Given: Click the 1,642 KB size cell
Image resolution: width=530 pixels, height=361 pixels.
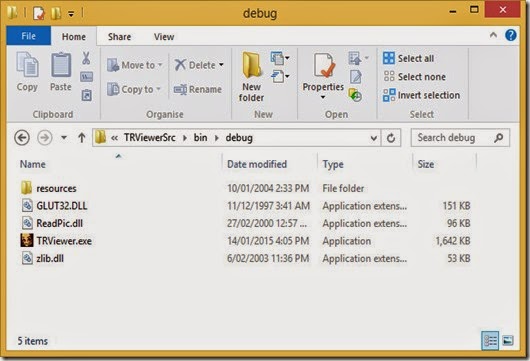Looking at the screenshot, I should 453,241.
